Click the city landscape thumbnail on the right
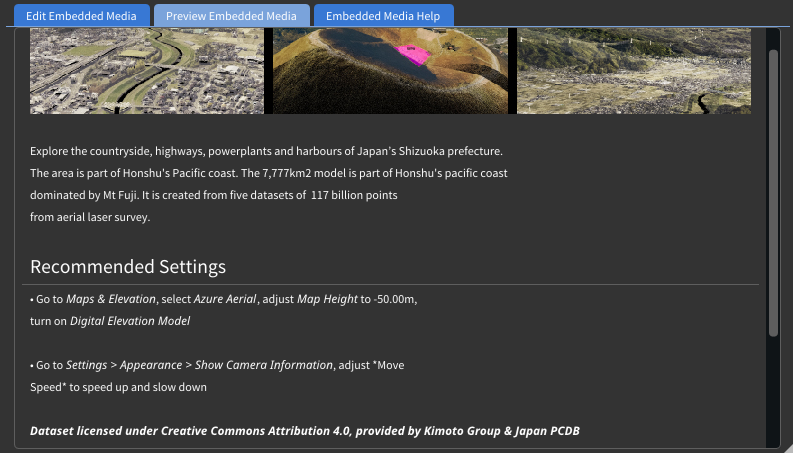Viewport: 793px width, 453px height. 634,71
